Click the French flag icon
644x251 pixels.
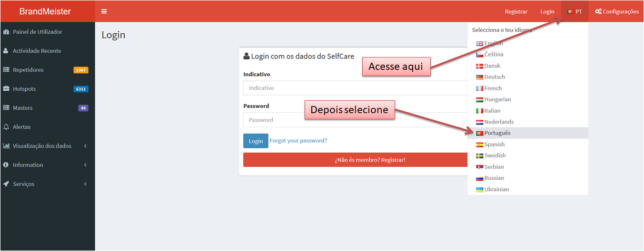pos(480,88)
